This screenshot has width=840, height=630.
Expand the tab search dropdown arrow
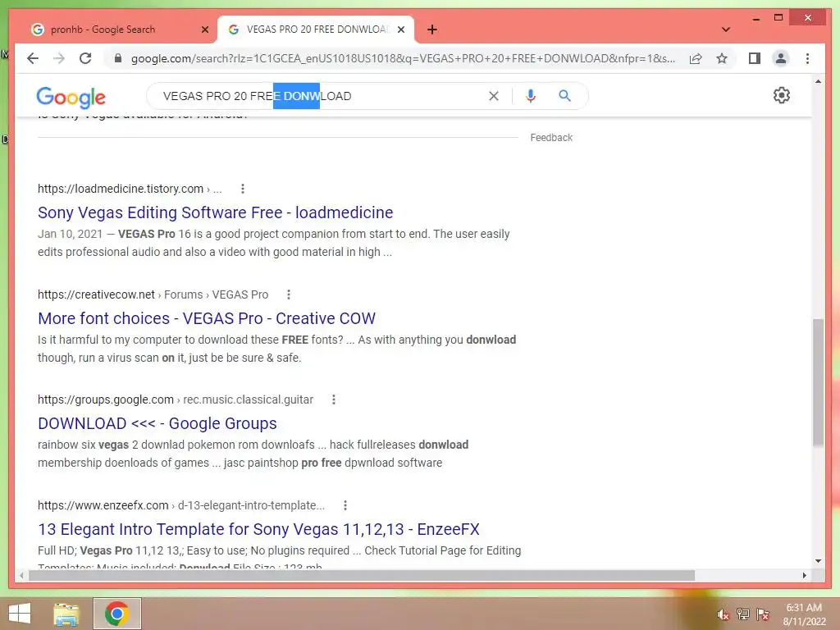pyautogui.click(x=726, y=30)
